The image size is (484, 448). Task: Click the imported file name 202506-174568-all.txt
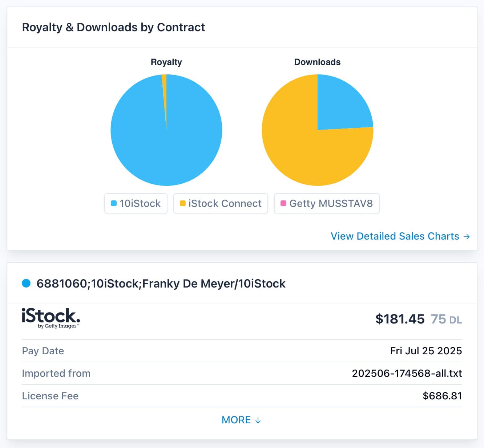[x=407, y=373]
